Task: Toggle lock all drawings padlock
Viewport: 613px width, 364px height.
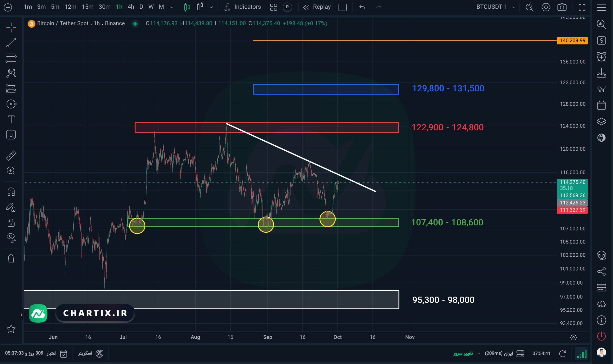Action: coord(11,223)
